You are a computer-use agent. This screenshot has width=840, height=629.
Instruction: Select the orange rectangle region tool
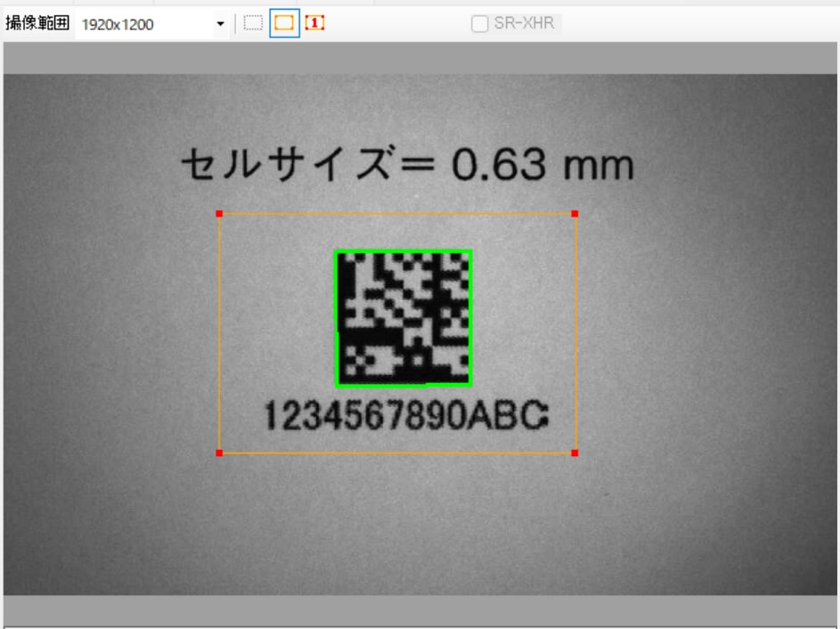[x=284, y=23]
